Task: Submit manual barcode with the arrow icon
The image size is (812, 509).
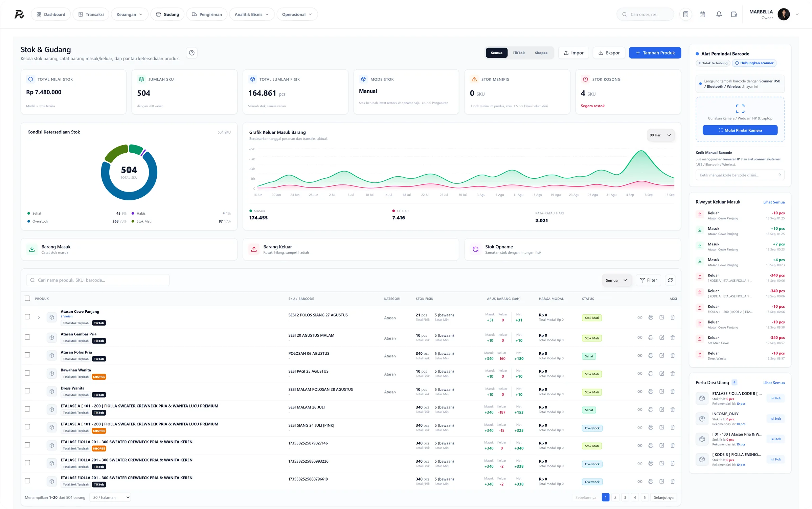Action: point(779,175)
